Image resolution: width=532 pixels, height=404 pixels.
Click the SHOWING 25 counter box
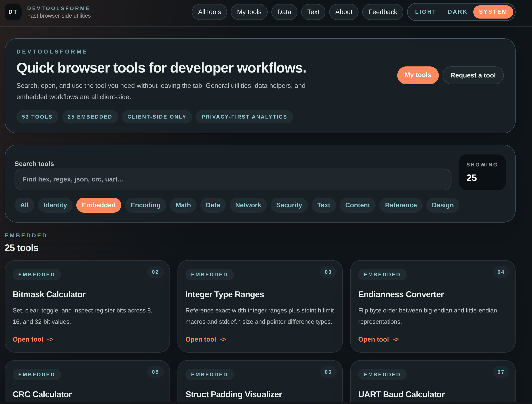482,172
